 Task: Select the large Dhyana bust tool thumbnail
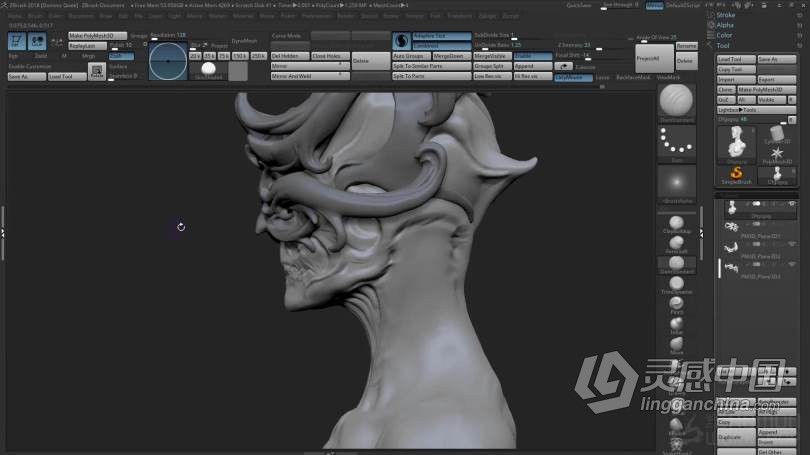pos(736,144)
